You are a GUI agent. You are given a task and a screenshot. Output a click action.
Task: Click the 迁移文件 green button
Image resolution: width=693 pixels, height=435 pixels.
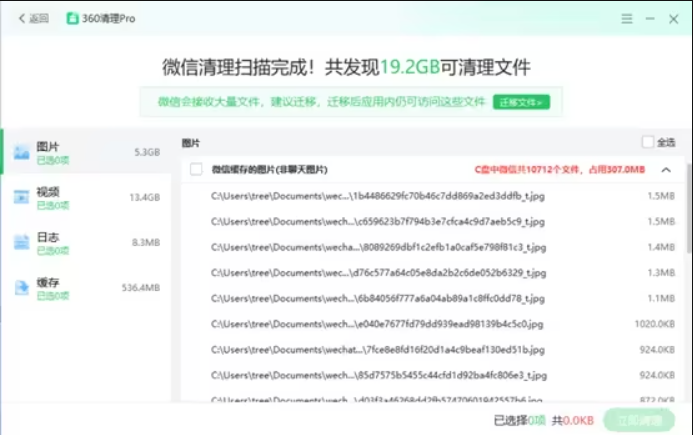click(522, 102)
